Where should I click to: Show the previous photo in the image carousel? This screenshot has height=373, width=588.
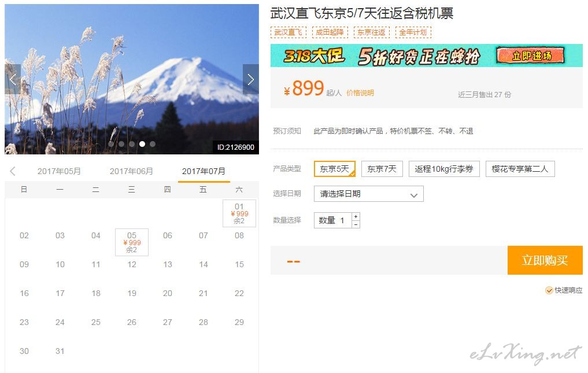pos(12,79)
